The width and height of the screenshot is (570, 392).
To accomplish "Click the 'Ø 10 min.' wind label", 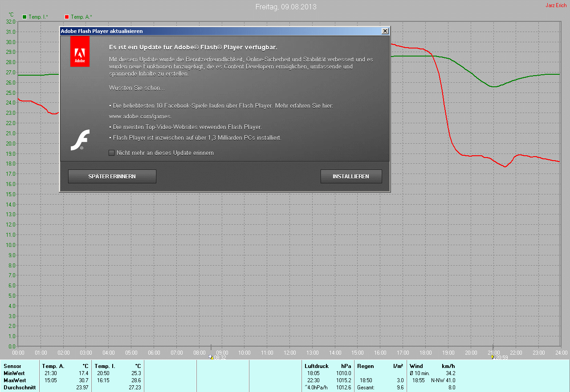I will pyautogui.click(x=419, y=373).
